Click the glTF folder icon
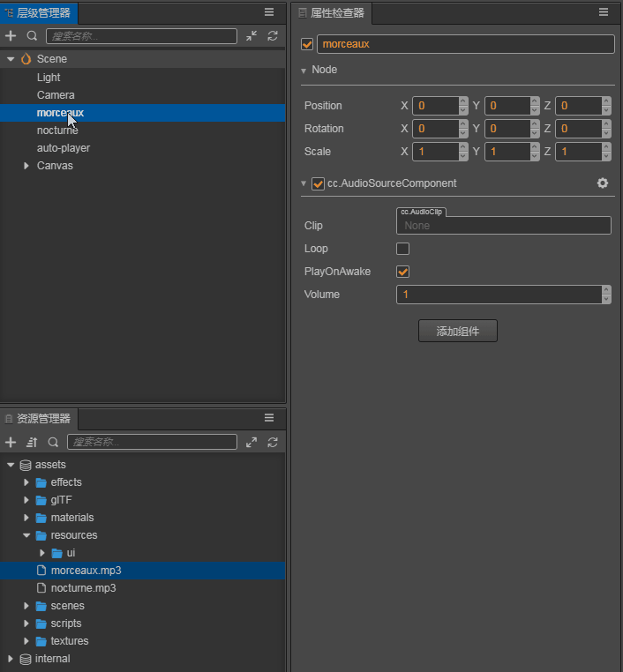The height and width of the screenshot is (672, 623). [41, 500]
